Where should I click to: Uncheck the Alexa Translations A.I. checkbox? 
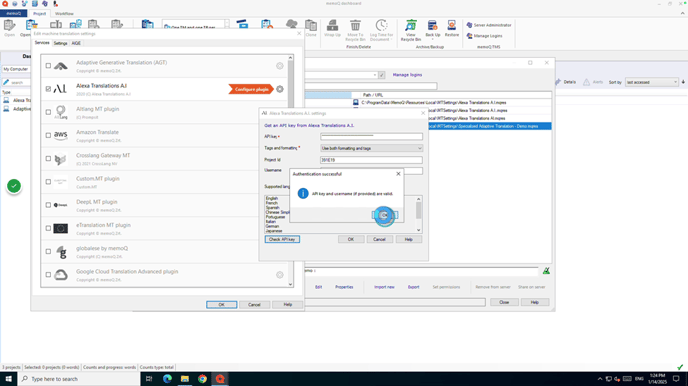pyautogui.click(x=48, y=89)
